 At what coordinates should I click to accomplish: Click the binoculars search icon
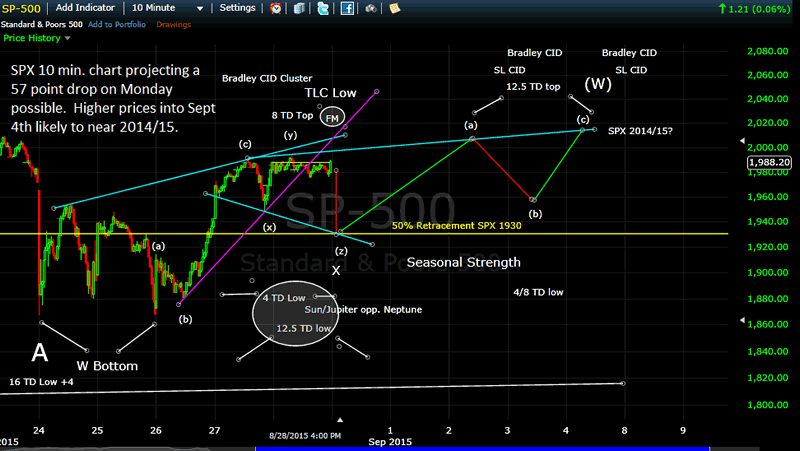point(371,9)
